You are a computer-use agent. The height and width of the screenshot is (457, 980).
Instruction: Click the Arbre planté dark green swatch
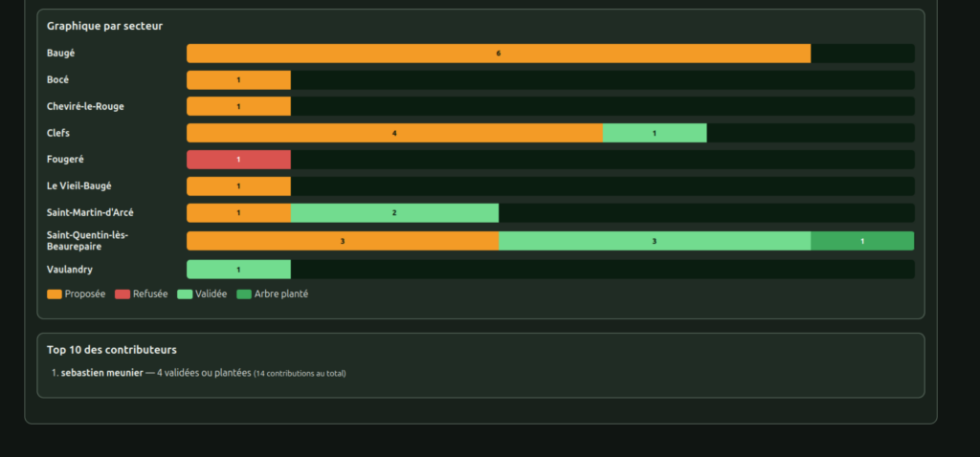(x=244, y=294)
